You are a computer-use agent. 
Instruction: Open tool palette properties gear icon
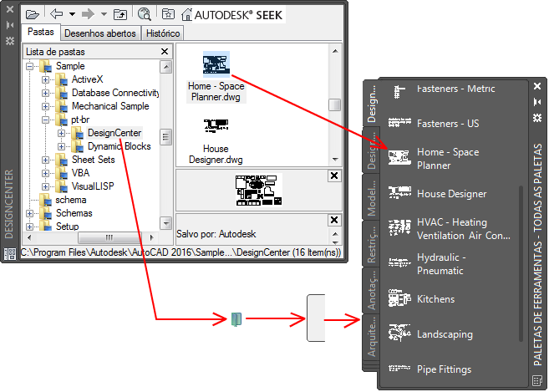[537, 118]
